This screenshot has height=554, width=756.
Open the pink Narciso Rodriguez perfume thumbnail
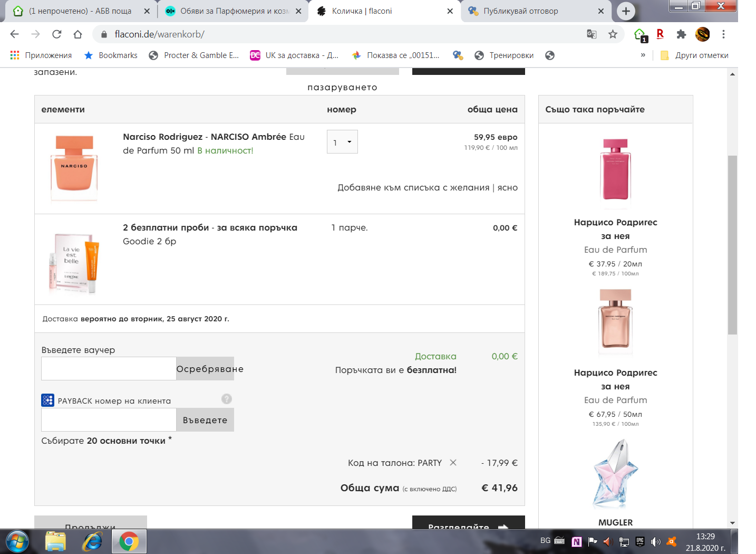coord(615,169)
